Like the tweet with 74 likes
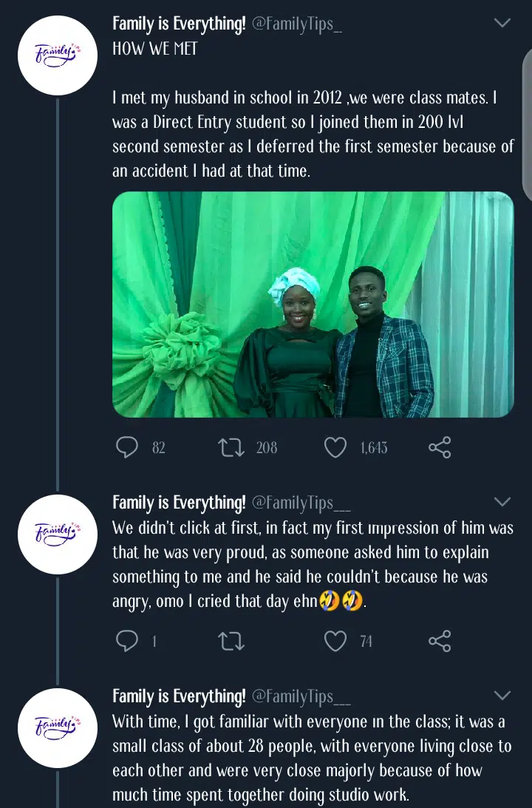 coord(335,641)
